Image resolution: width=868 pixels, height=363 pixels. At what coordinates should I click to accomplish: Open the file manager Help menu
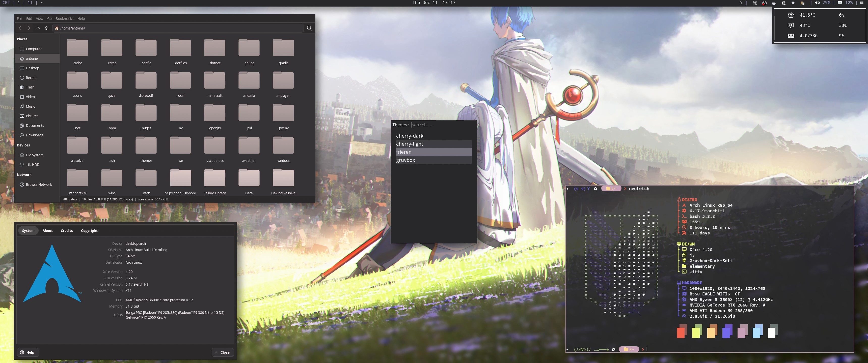click(x=81, y=19)
